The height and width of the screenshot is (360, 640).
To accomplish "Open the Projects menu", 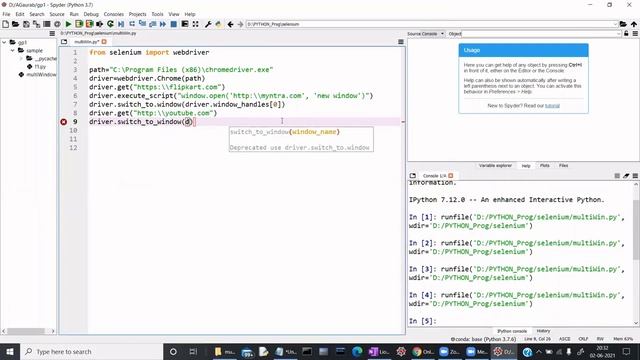I will tap(138, 14).
